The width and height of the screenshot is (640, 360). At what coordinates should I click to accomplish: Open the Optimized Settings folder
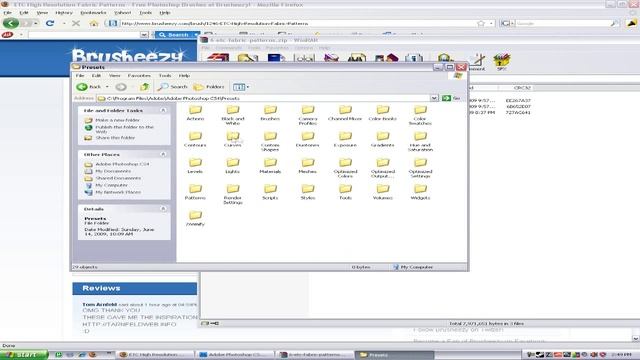[x=420, y=168]
